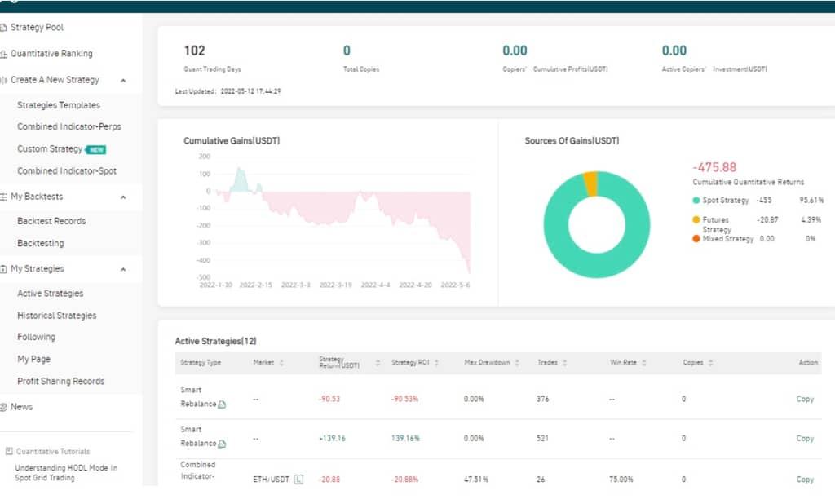Sort table by Strategy Return column
This screenshot has width=835, height=504.
coord(378,363)
